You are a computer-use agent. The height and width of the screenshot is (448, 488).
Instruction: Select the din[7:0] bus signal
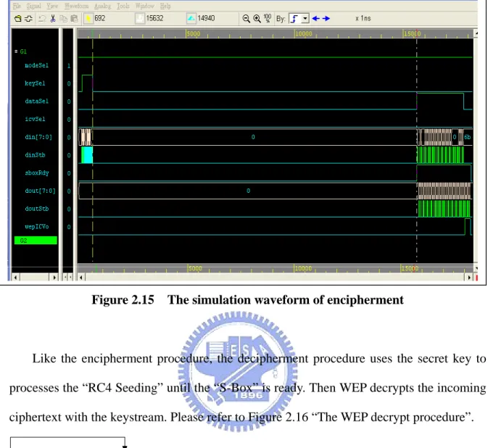coord(38,137)
